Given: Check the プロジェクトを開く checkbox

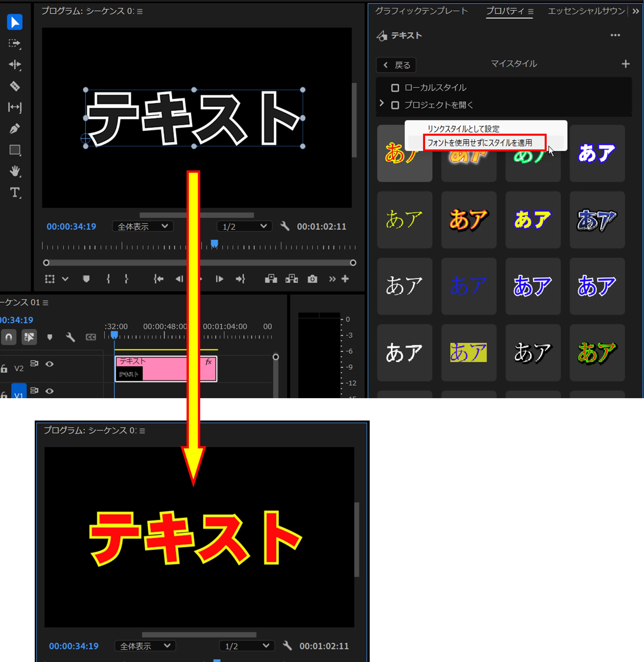Looking at the screenshot, I should click(395, 105).
